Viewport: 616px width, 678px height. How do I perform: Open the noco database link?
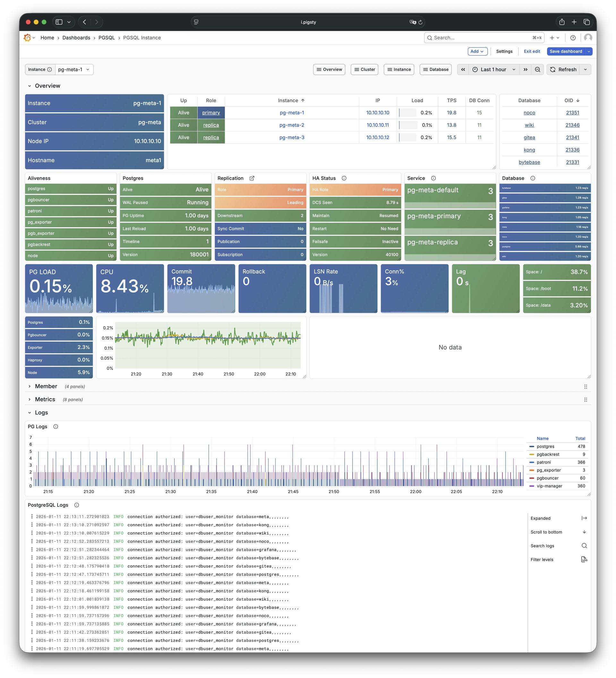(529, 113)
